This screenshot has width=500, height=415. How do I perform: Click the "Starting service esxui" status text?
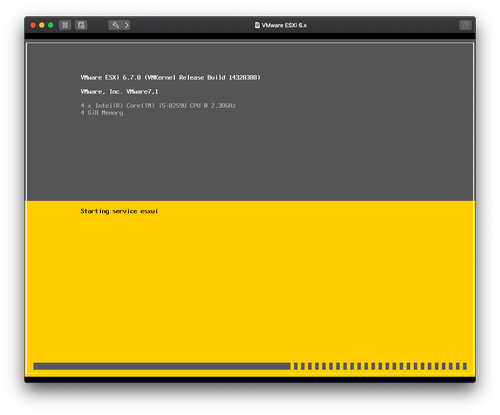[119, 211]
